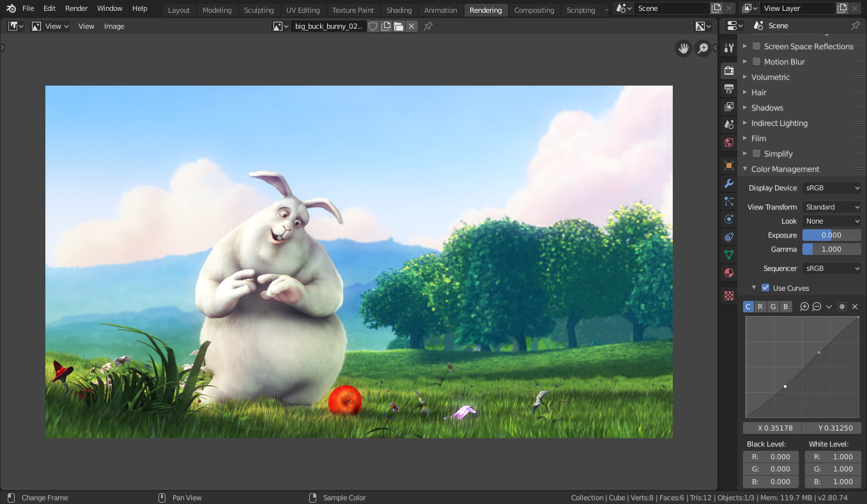The height and width of the screenshot is (504, 867).
Task: Open the View Transform dropdown
Action: tap(831, 206)
